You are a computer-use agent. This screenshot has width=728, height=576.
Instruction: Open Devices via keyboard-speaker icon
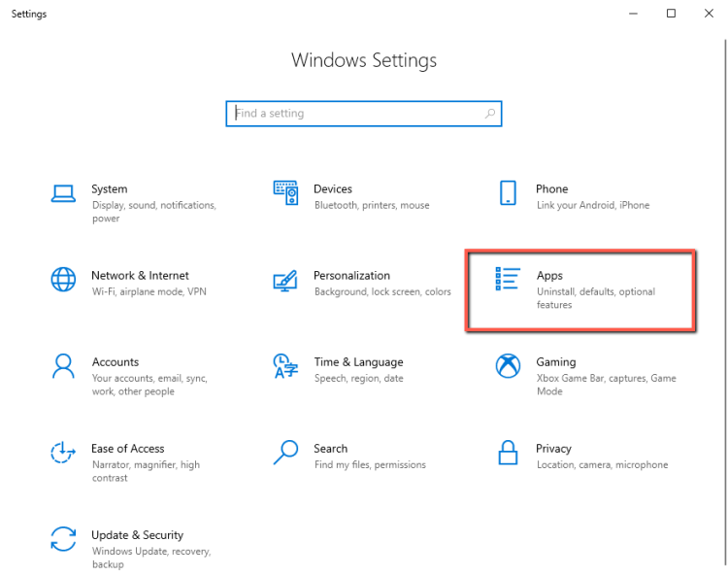(x=285, y=192)
